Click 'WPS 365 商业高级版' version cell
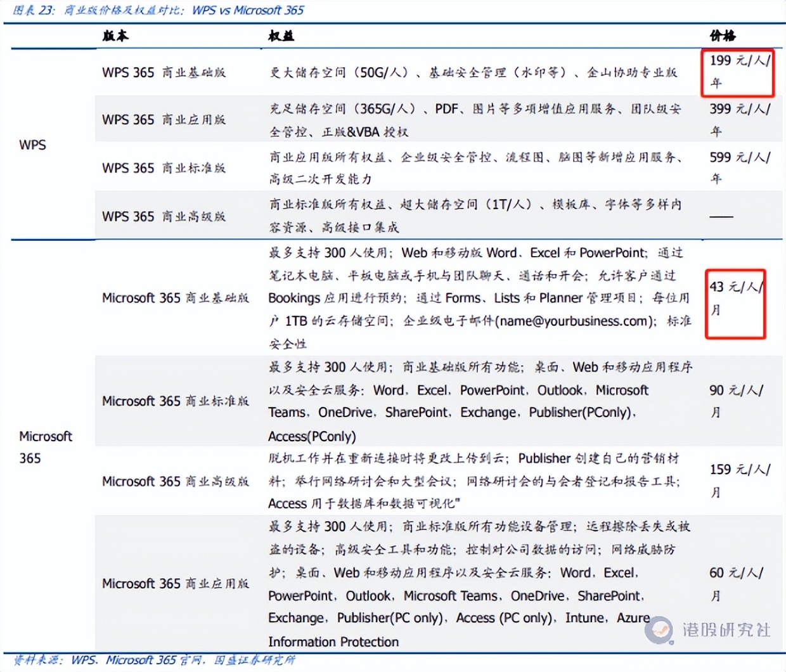 coord(164,216)
